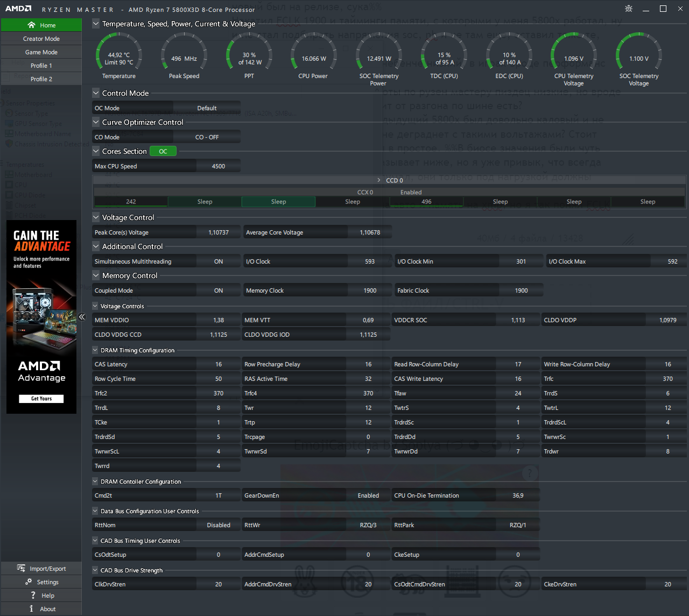
Task: Click the About info icon
Action: 31,608
